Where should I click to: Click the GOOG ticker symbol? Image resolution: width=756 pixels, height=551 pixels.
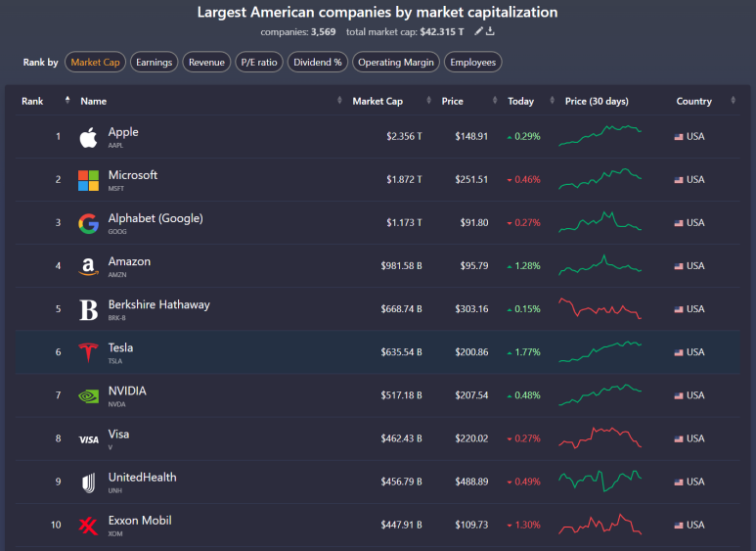[x=117, y=232]
